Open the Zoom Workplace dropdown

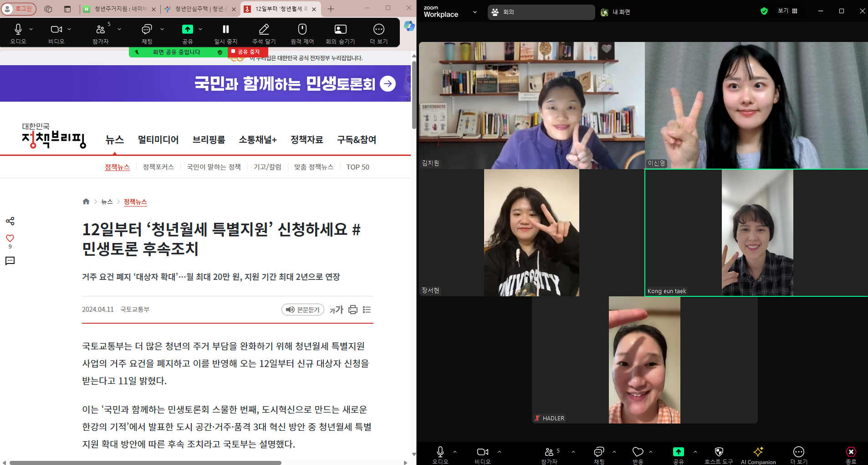coord(475,12)
